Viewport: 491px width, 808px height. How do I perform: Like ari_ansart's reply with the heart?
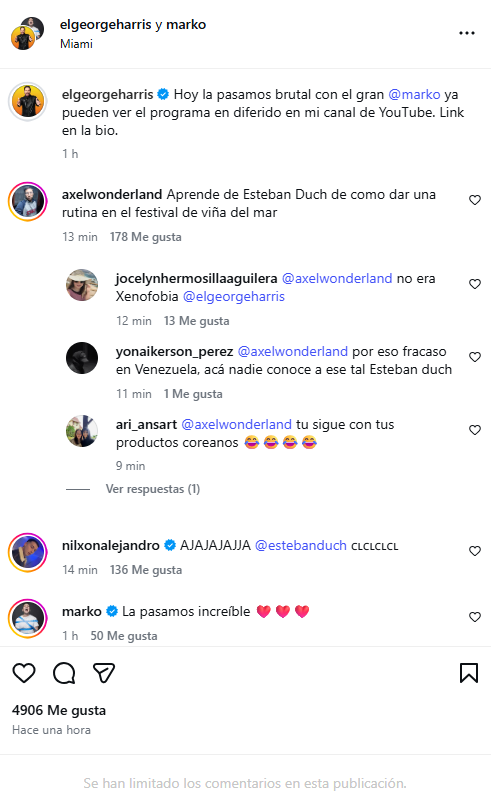coord(475,430)
